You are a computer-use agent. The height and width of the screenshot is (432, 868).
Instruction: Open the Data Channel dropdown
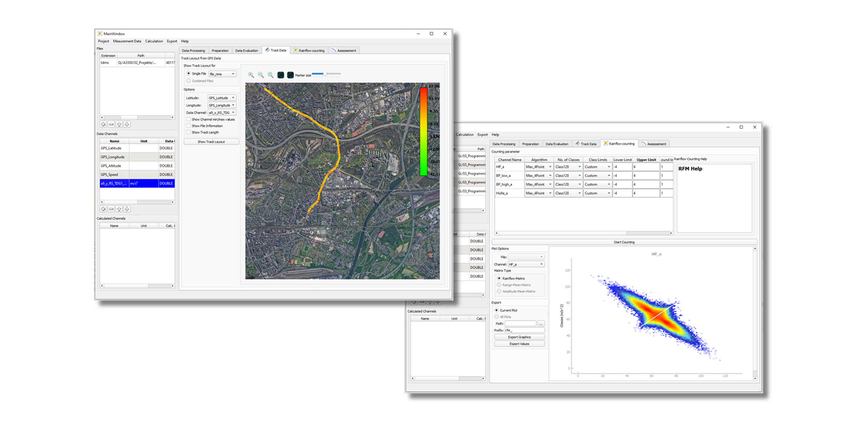point(222,113)
